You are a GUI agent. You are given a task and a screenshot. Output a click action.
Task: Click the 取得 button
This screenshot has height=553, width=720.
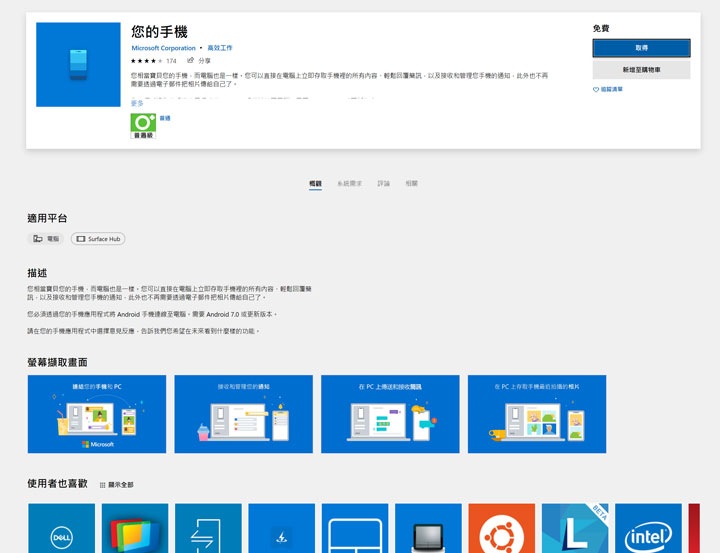[641, 48]
